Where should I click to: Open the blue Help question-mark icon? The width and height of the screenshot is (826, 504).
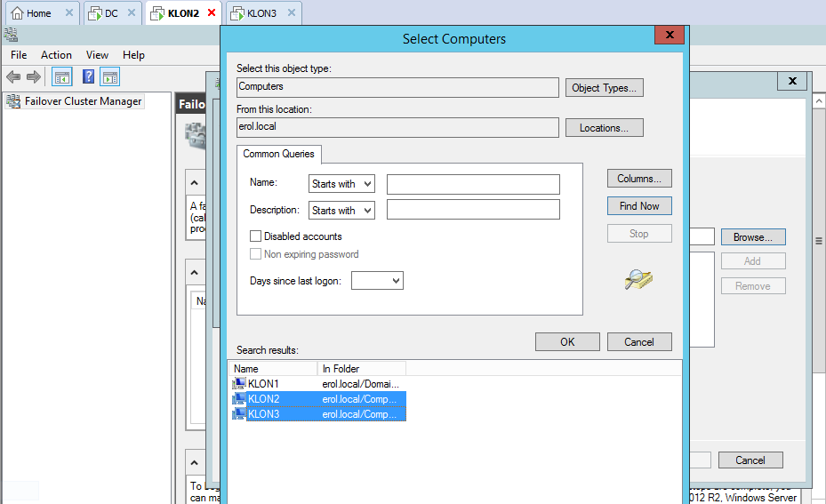pos(89,77)
